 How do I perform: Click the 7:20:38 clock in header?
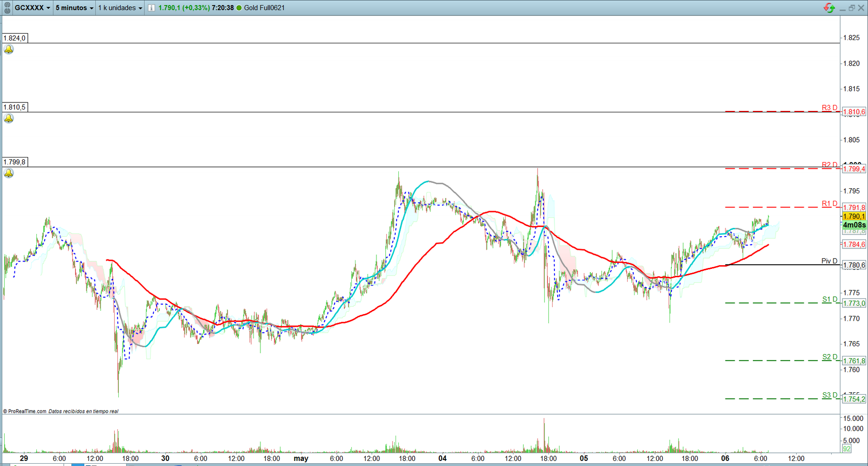coord(223,8)
